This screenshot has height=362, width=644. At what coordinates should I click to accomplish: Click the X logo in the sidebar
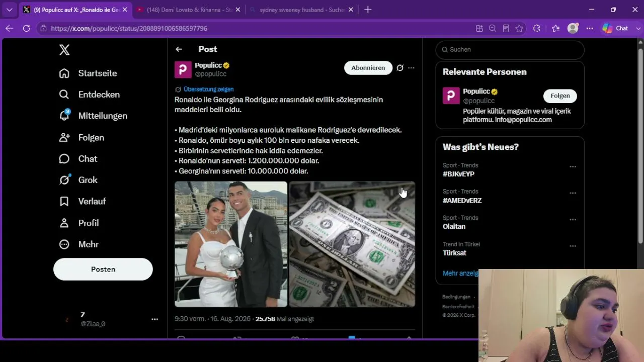click(64, 50)
